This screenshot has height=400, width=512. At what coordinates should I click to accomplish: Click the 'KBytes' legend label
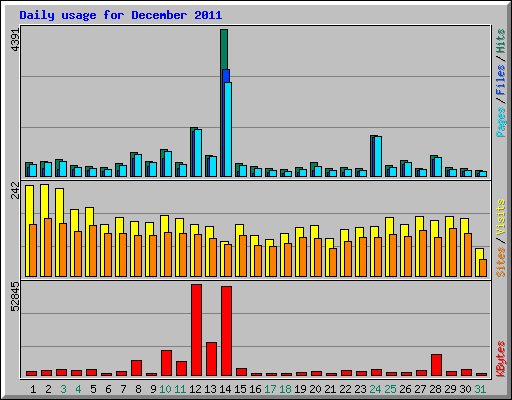(501, 359)
